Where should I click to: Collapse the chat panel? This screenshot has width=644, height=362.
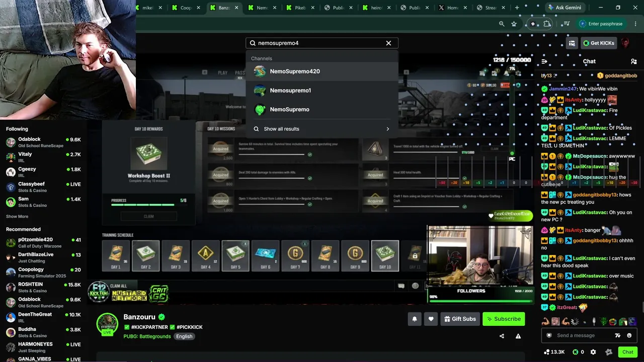pyautogui.click(x=544, y=61)
